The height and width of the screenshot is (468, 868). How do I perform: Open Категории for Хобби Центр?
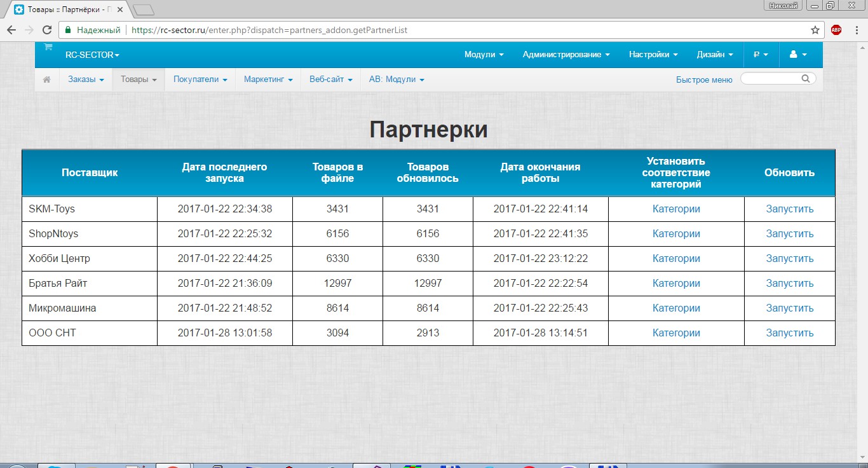coord(676,259)
